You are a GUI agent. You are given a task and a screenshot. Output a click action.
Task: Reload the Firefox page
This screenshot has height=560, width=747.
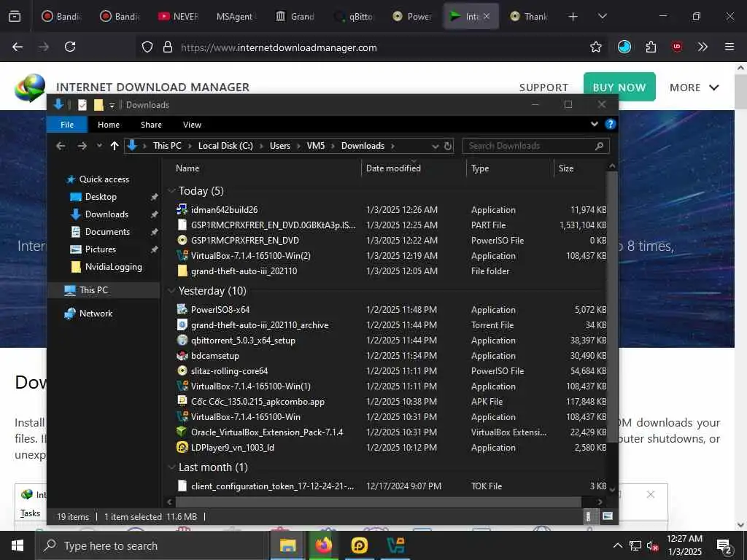[x=70, y=47]
